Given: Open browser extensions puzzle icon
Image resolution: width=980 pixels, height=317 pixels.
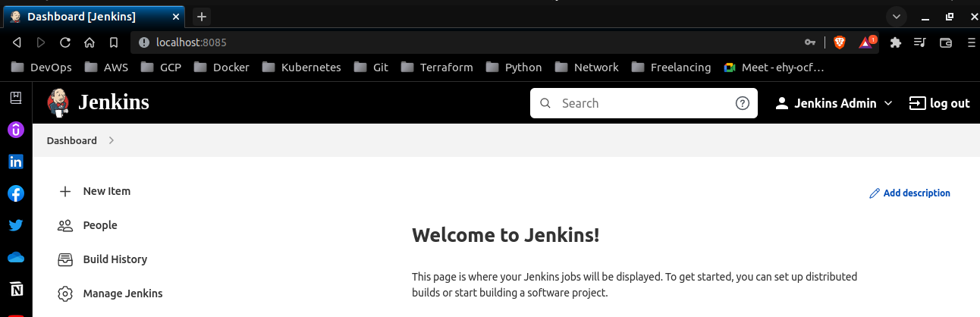Looking at the screenshot, I should (895, 42).
